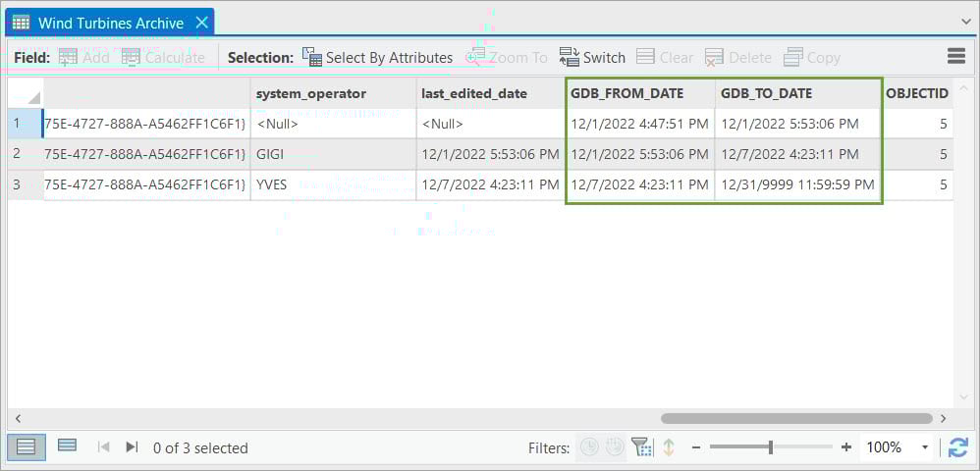Viewport: 980px width, 471px height.
Task: Click the horizontal scroll left arrow
Action: pyautogui.click(x=18, y=418)
